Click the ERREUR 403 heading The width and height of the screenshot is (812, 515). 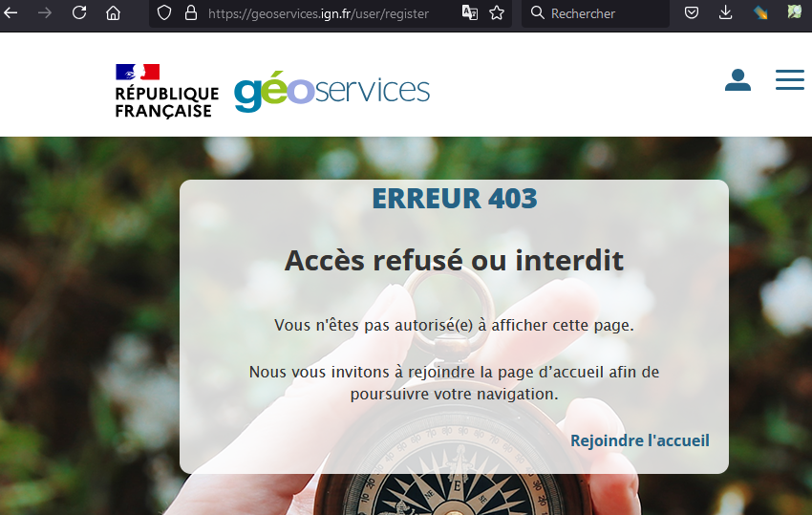click(454, 199)
